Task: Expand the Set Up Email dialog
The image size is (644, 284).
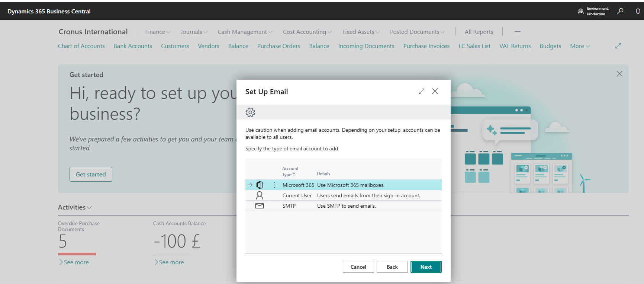Action: pos(422,91)
